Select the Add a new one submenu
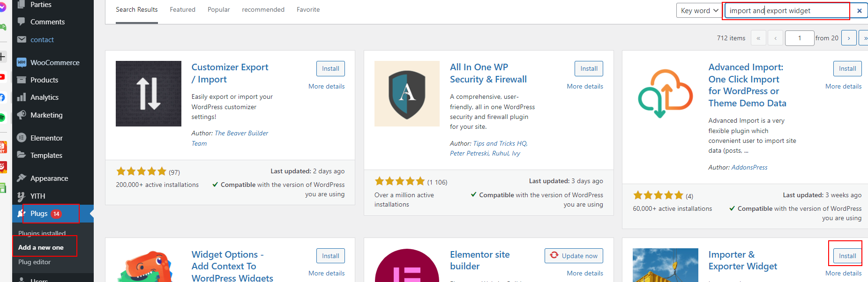868x282 pixels. tap(41, 247)
